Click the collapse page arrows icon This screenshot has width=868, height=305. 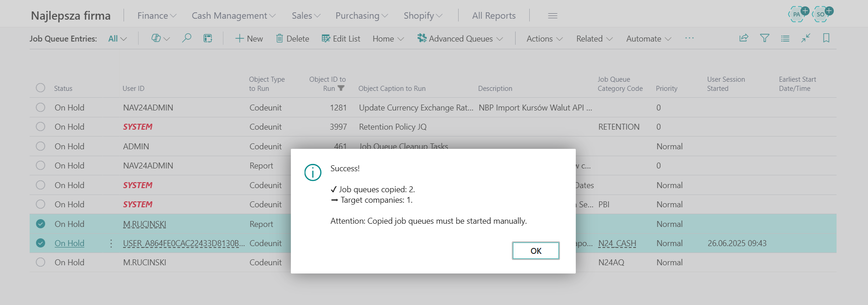(806, 38)
